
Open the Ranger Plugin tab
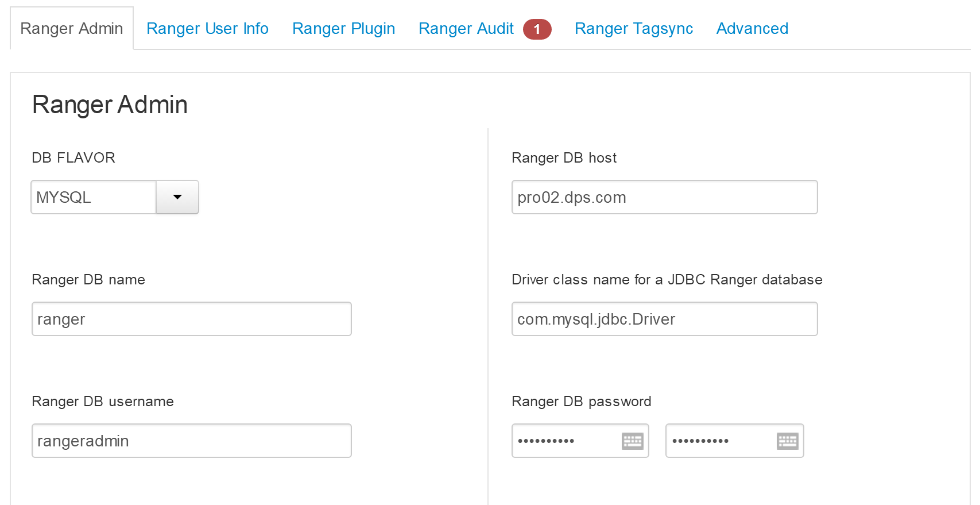(x=343, y=29)
